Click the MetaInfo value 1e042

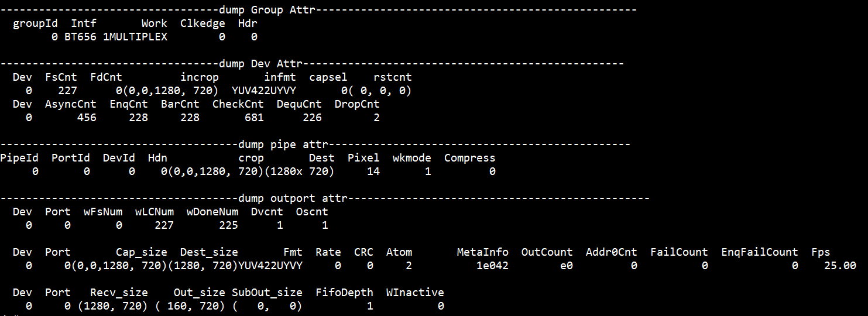point(492,266)
